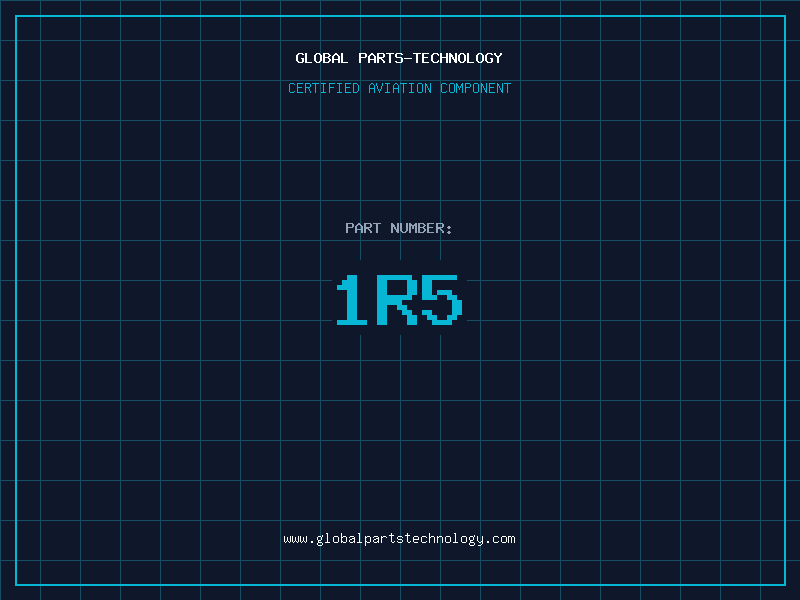Click the digit 5 in part number
Screen dimensions: 800x600
[442, 300]
